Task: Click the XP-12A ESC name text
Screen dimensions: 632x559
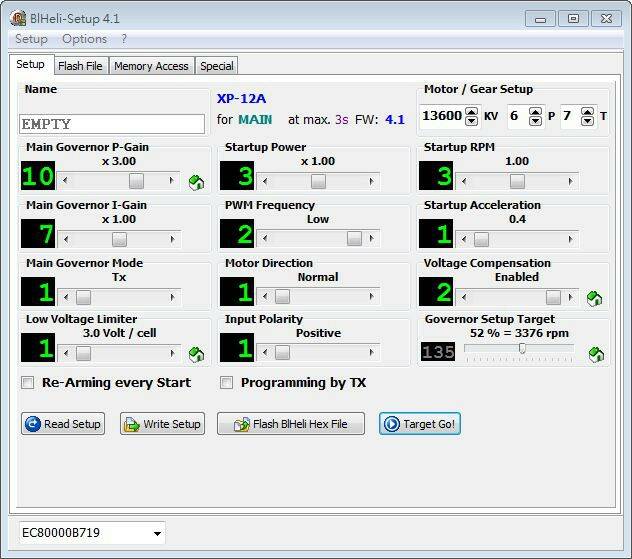Action: tap(241, 98)
